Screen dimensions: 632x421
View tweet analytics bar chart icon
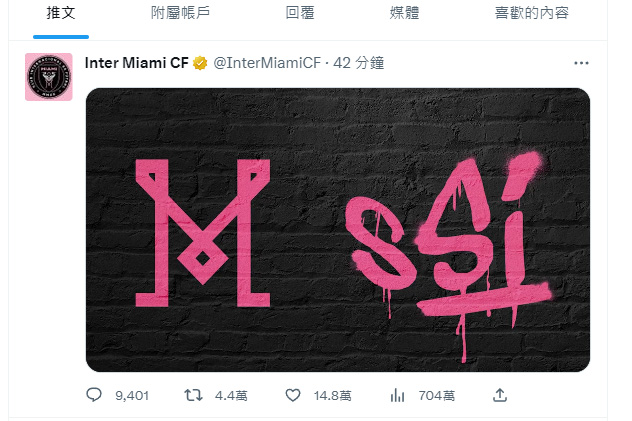point(397,395)
